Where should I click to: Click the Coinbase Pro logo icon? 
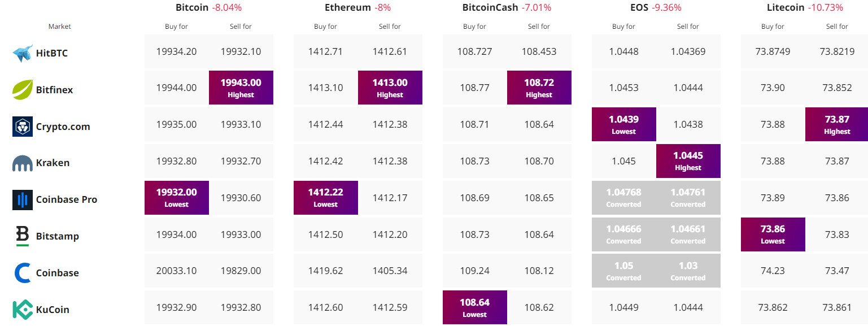point(23,199)
